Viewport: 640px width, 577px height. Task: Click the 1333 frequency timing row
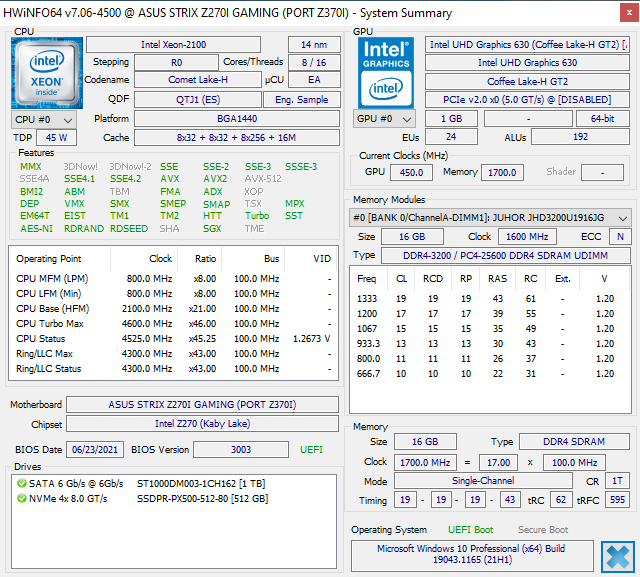(x=489, y=299)
